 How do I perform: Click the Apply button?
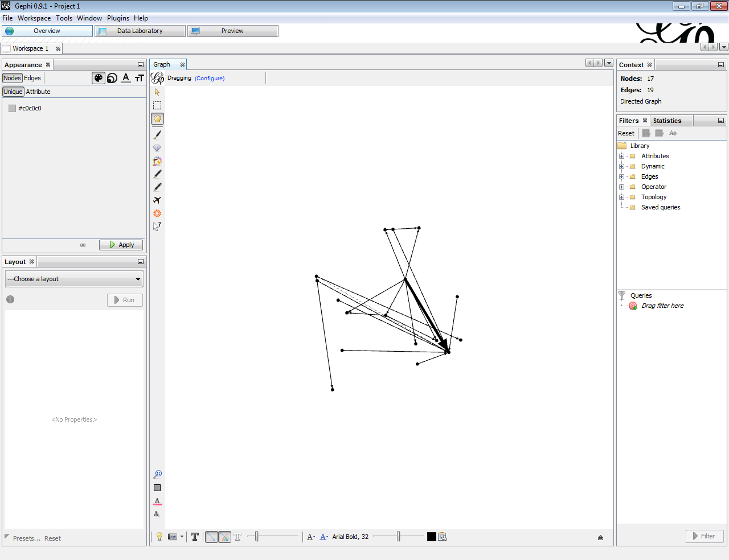coord(121,245)
